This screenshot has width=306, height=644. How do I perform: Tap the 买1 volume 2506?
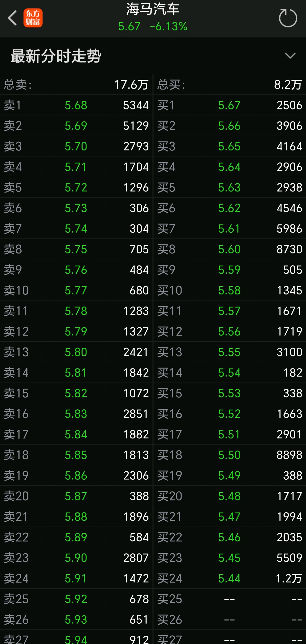point(290,105)
